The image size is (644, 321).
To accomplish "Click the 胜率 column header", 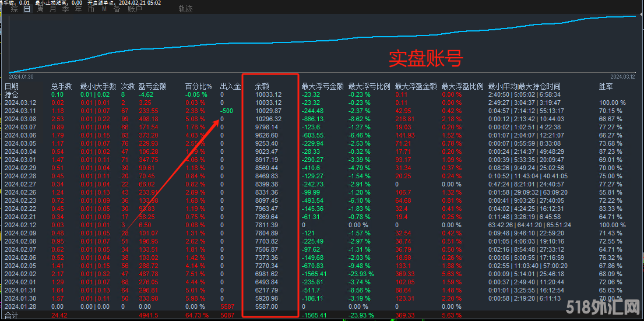I will coord(606,87).
